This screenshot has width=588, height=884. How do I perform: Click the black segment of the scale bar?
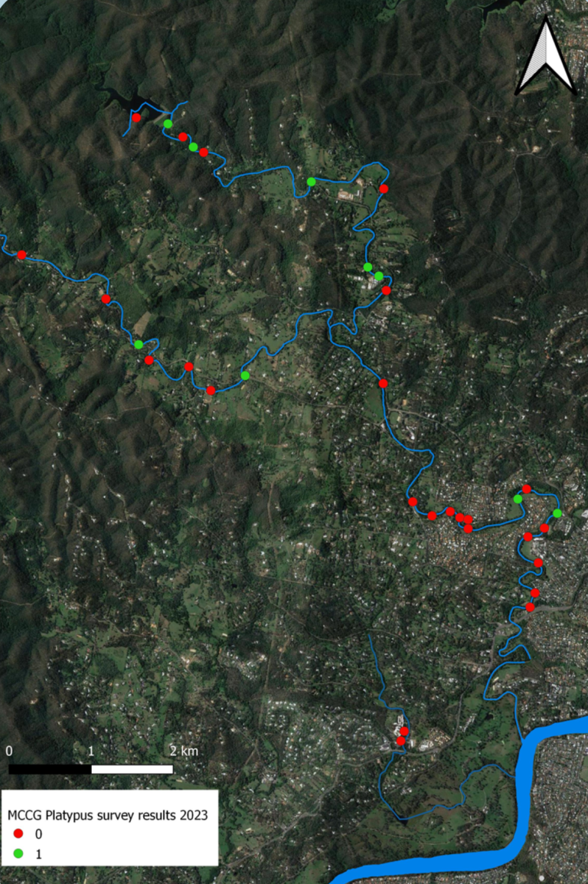50,768
